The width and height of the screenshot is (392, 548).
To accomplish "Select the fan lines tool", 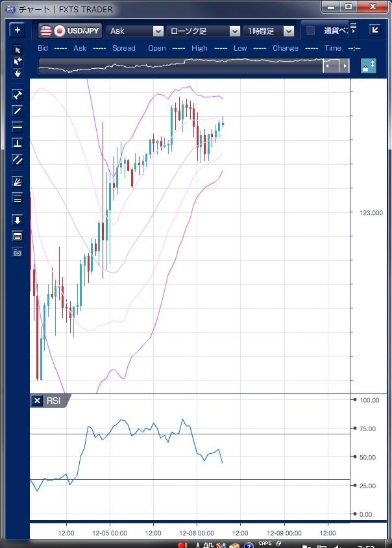I will click(x=18, y=182).
